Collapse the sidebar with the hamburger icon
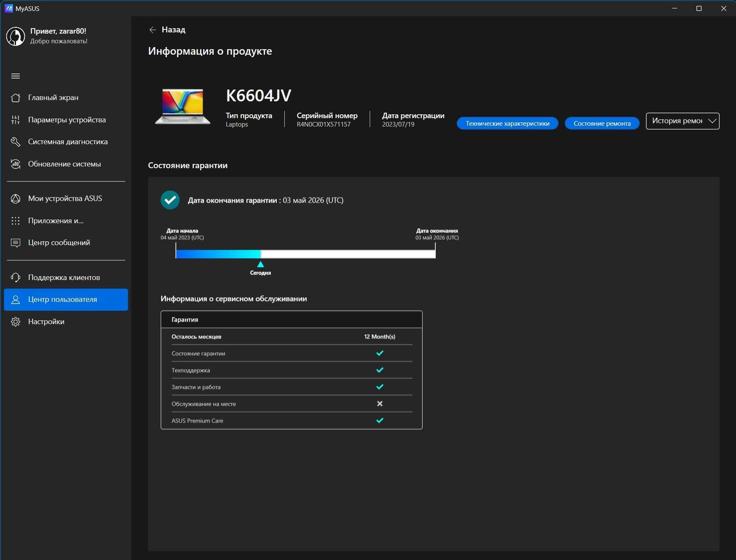736x560 pixels. (16, 76)
